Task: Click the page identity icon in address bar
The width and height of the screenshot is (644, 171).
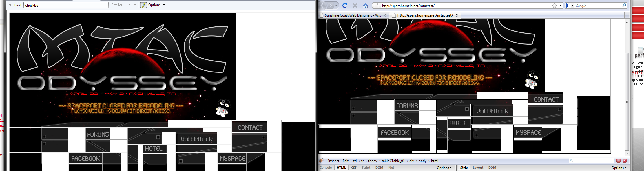Action: 376,6
